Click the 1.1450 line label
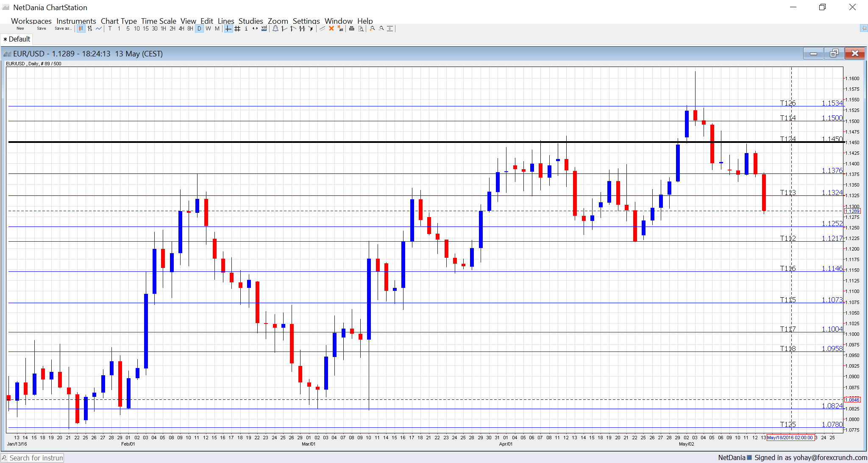 [x=832, y=139]
